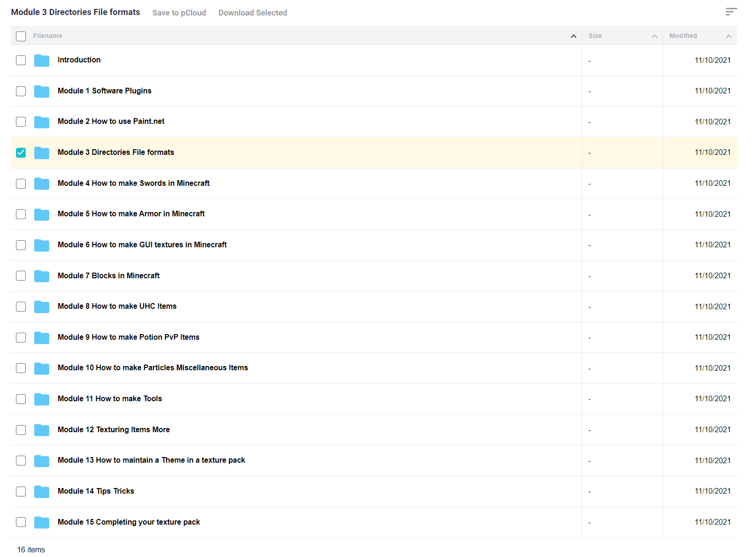Click the Module 9 Potion PvP folder icon

click(x=42, y=338)
